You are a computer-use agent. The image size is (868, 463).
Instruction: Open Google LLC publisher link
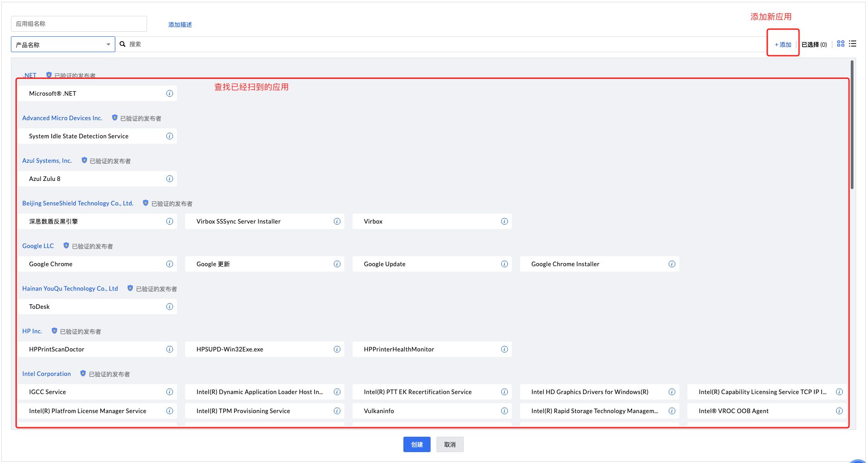tap(38, 246)
